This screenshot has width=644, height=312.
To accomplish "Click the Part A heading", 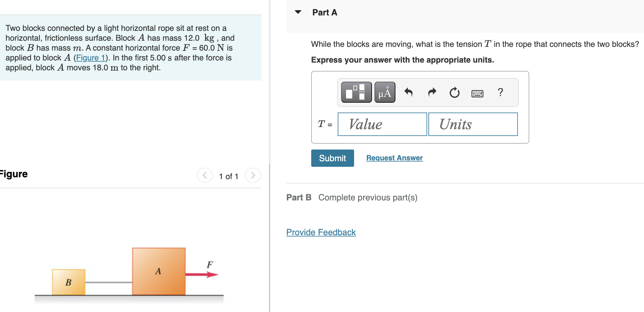I will tap(325, 12).
